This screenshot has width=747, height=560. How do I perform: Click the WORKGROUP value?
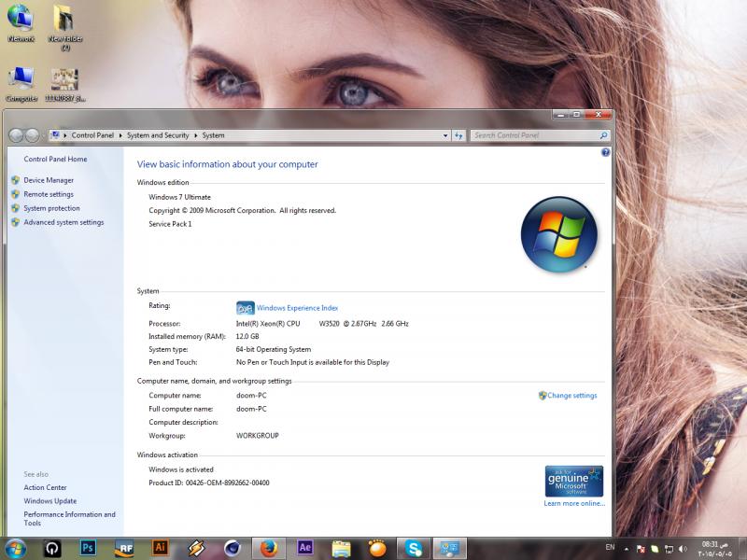click(x=258, y=436)
